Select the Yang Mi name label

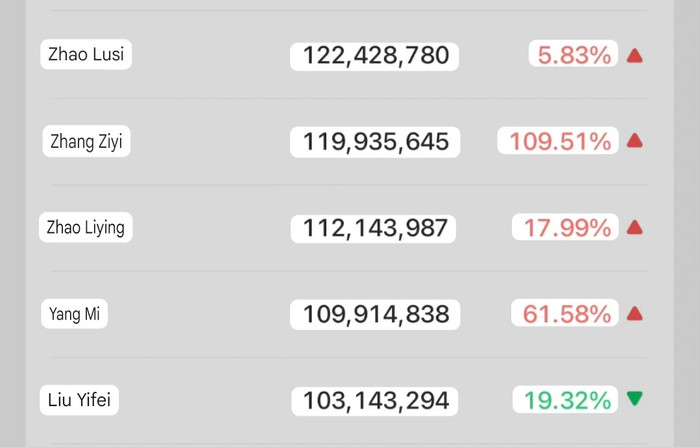pos(74,314)
